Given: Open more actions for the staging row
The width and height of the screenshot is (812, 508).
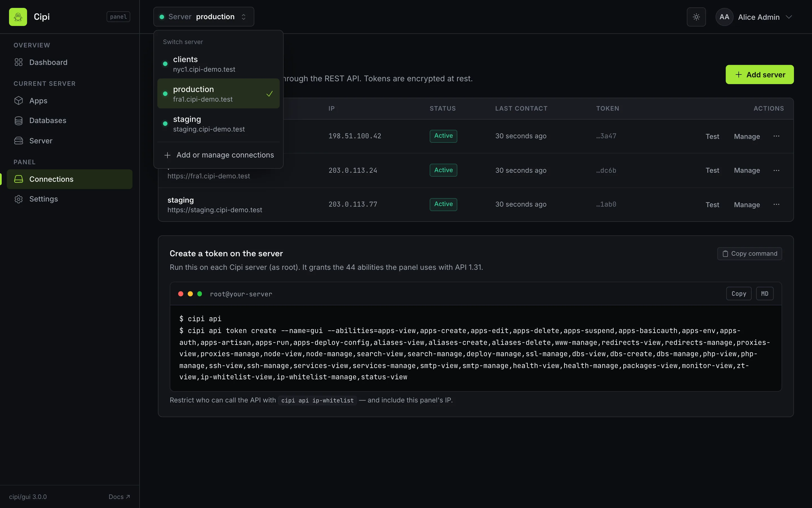Looking at the screenshot, I should point(776,204).
